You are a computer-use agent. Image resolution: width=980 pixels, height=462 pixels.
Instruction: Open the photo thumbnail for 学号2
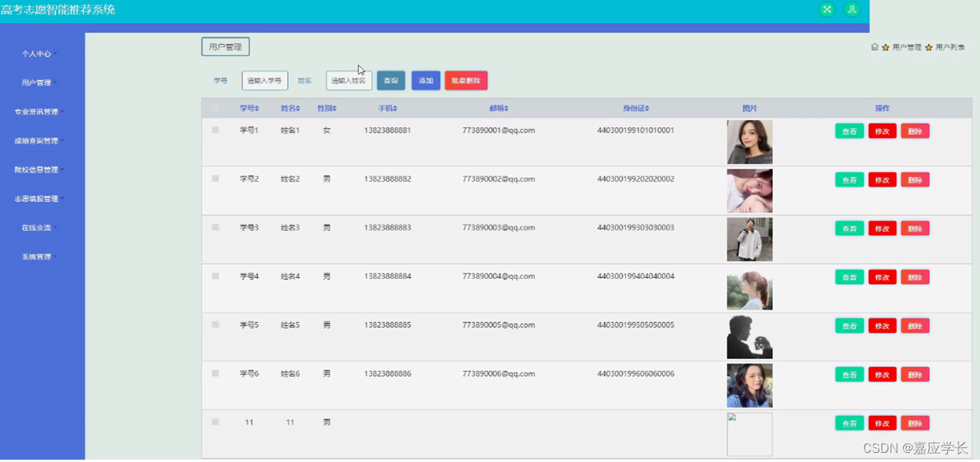749,191
